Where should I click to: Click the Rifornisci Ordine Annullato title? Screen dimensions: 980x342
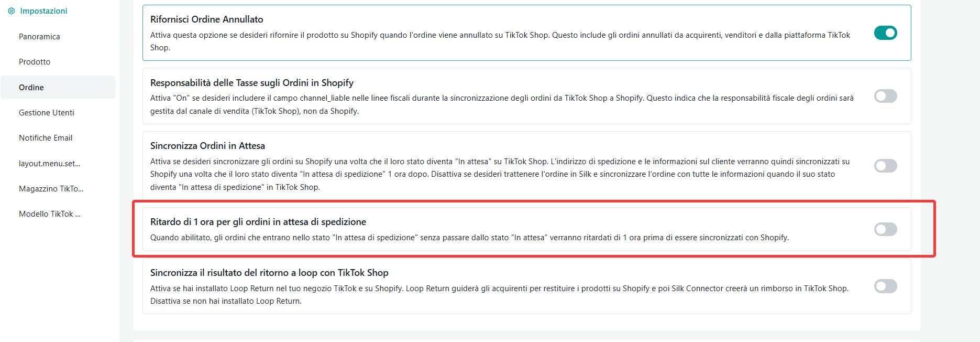(x=206, y=19)
